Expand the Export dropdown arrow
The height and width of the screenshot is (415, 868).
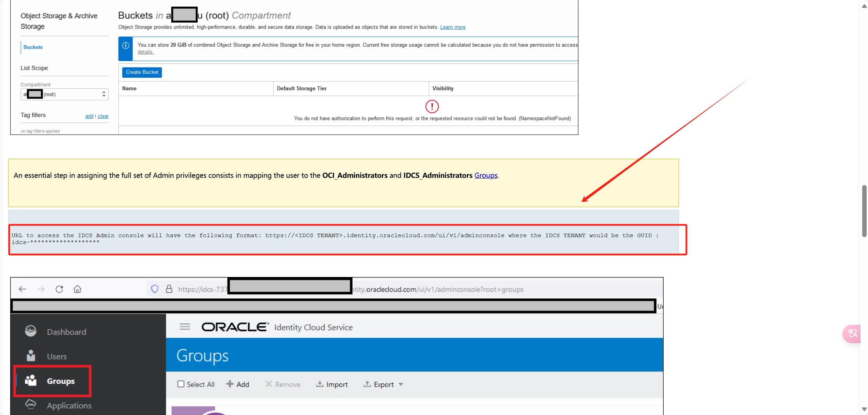coord(401,384)
